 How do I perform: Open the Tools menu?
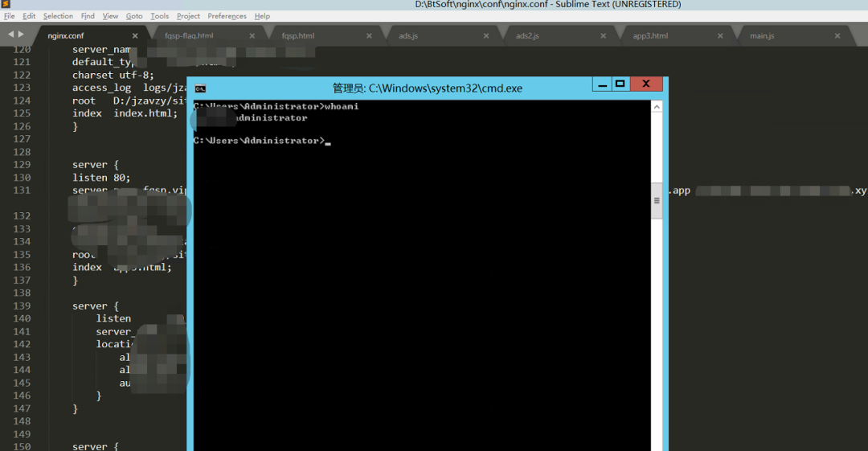point(160,16)
